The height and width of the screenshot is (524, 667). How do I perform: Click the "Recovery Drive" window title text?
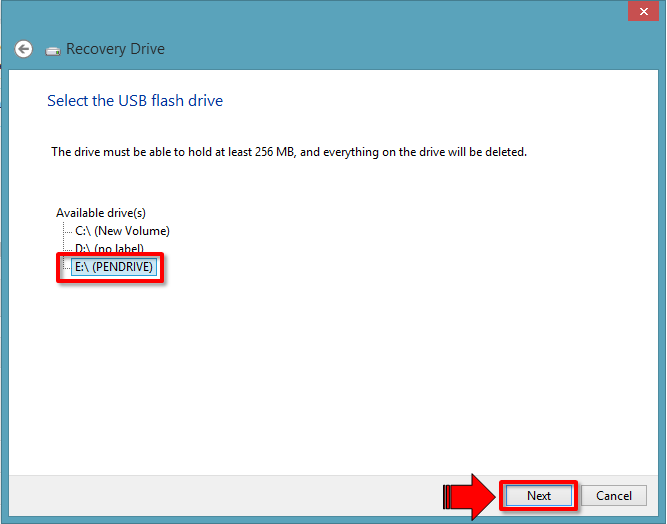pos(115,49)
